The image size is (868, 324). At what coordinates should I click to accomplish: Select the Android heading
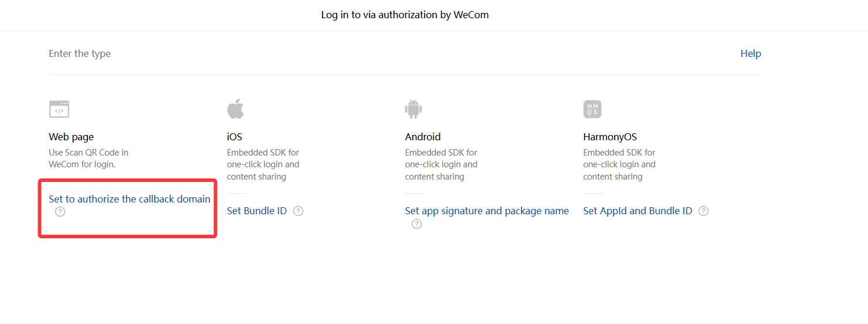coord(423,137)
